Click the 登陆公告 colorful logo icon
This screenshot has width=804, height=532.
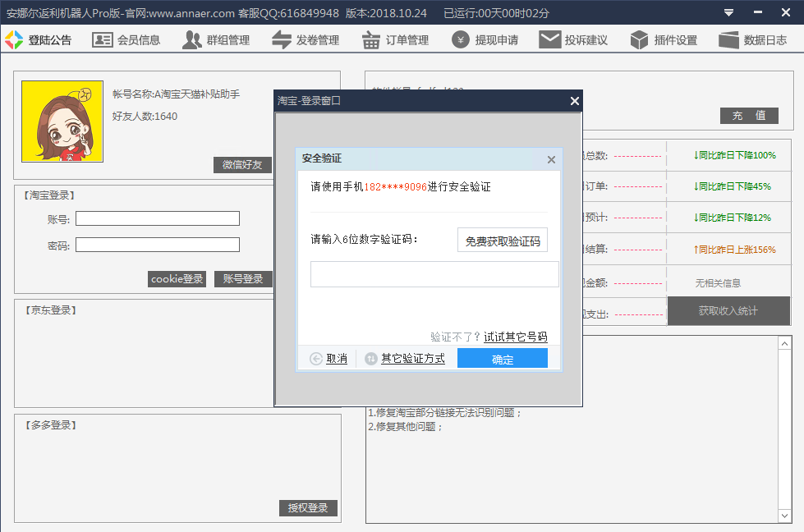(x=14, y=40)
